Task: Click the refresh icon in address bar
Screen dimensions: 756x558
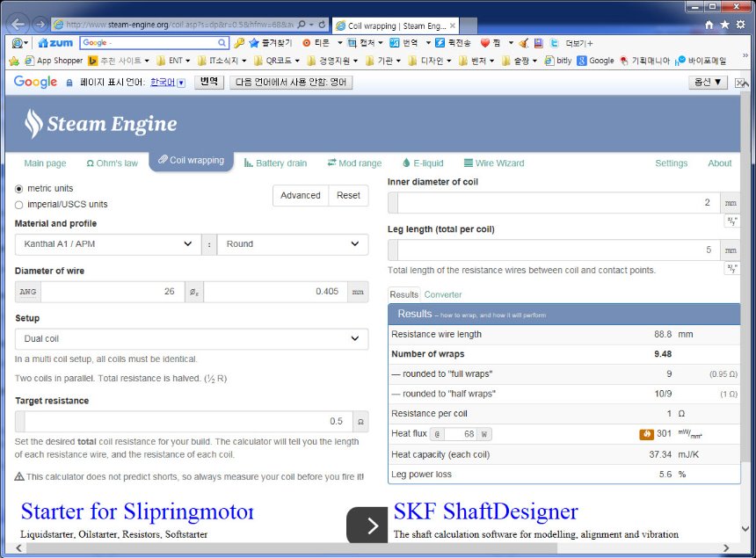Action: [x=322, y=24]
